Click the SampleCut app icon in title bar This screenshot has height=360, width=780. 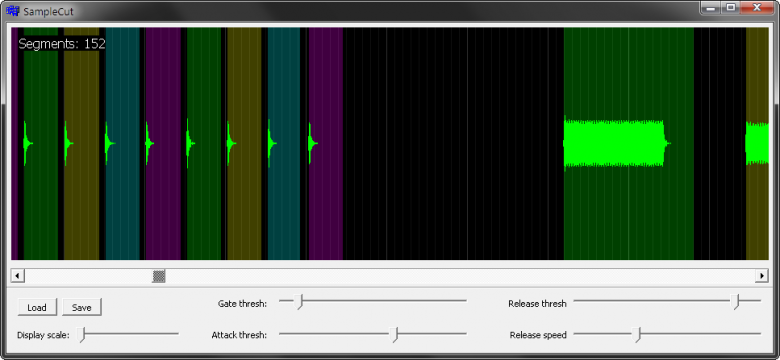pyautogui.click(x=12, y=10)
